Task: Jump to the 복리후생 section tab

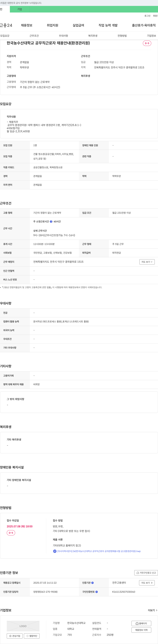Action: 93,36
